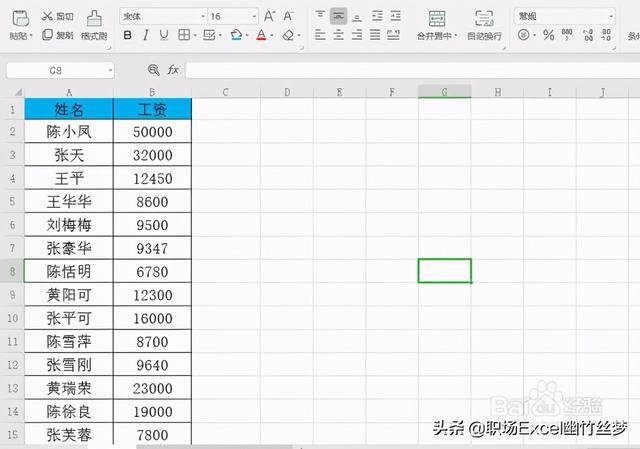The height and width of the screenshot is (449, 640).
Task: Click the fx insert function icon
Action: pyautogui.click(x=173, y=70)
